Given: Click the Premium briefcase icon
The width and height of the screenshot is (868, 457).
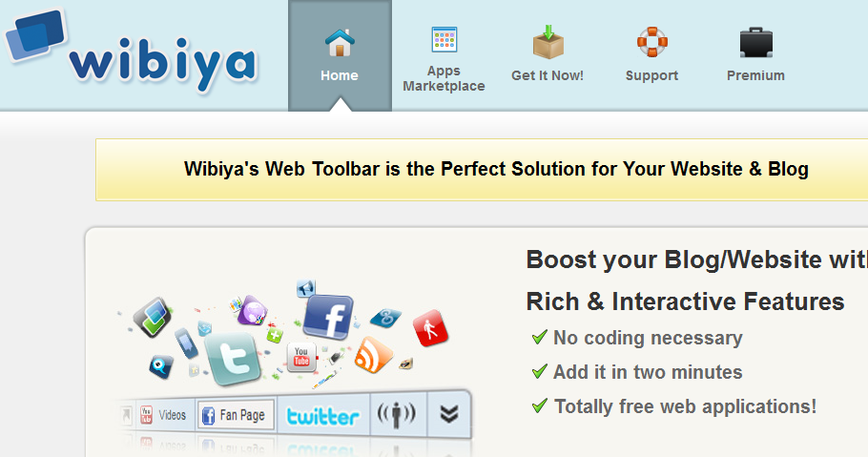Looking at the screenshot, I should tap(756, 43).
